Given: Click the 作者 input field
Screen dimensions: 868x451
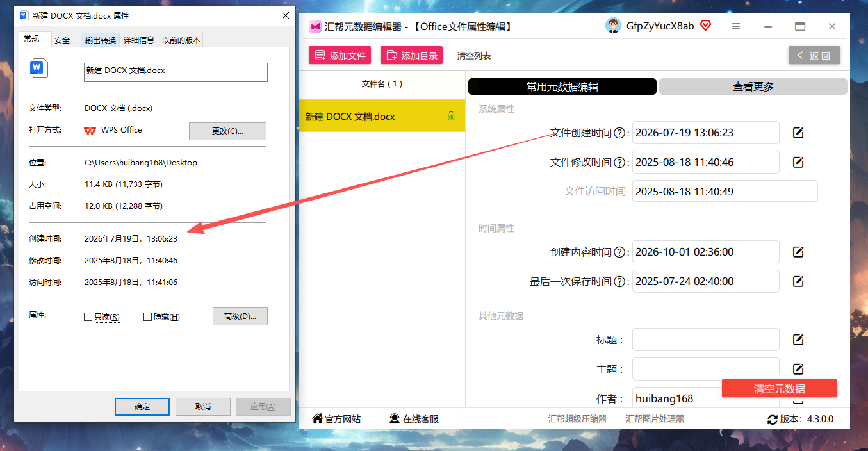Looking at the screenshot, I should [706, 398].
